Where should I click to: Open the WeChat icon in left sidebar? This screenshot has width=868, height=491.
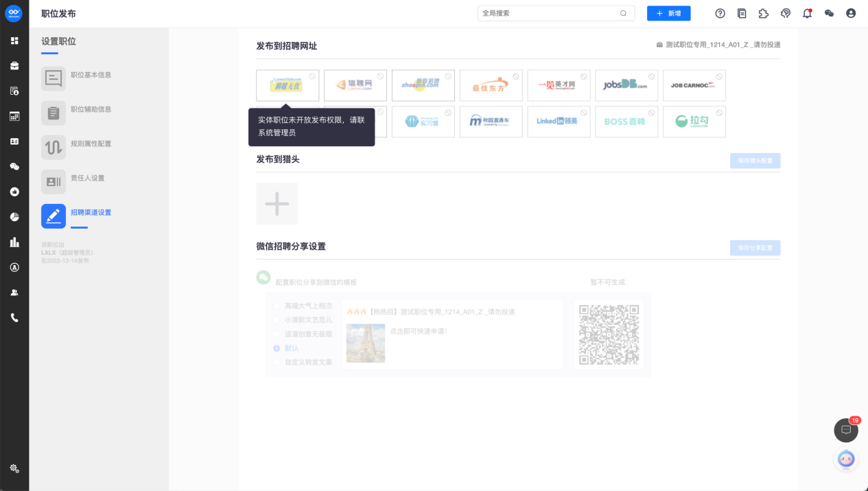(14, 166)
